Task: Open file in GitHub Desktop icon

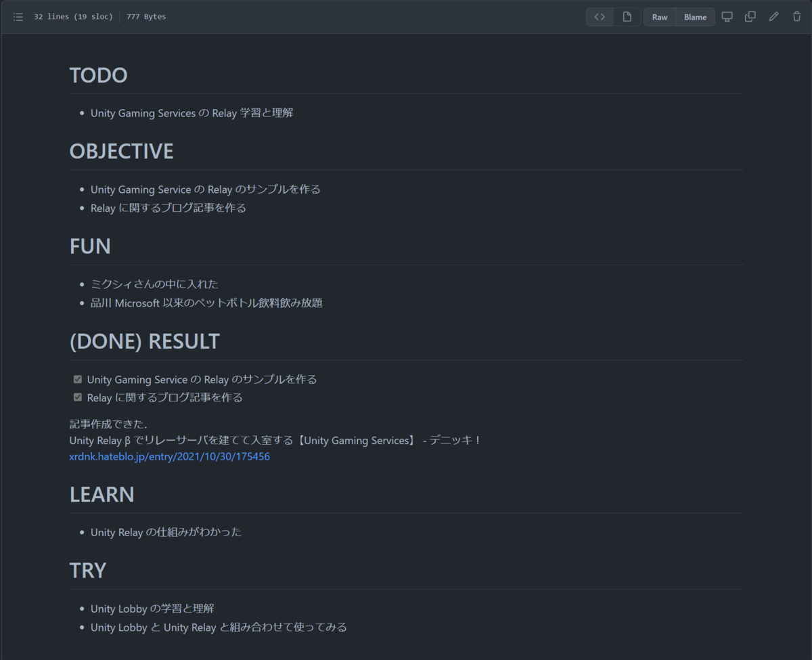Action: pyautogui.click(x=727, y=17)
